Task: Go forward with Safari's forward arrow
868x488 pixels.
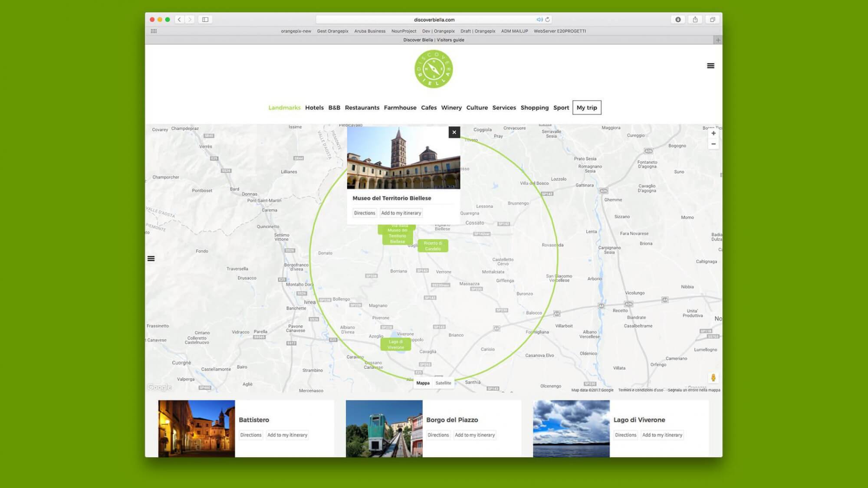Action: 190,20
